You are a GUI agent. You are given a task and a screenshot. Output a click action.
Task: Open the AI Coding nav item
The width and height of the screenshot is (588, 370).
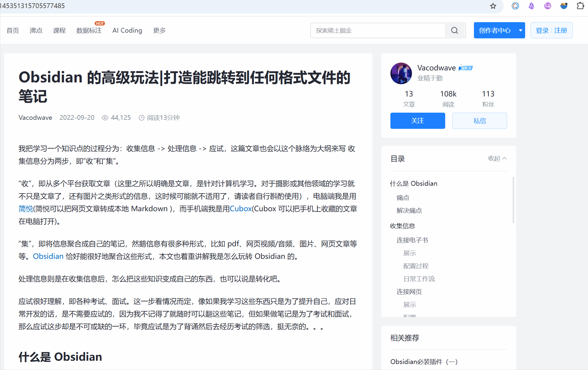[x=127, y=31]
